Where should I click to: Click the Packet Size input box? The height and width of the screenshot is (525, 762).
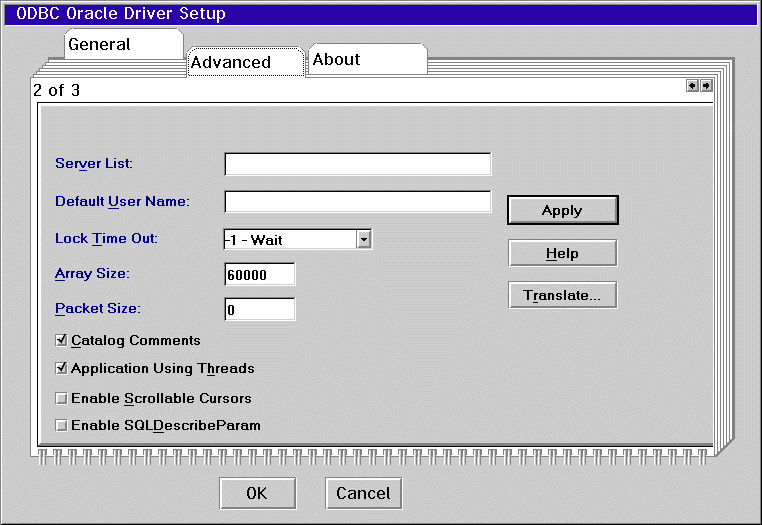tap(260, 309)
